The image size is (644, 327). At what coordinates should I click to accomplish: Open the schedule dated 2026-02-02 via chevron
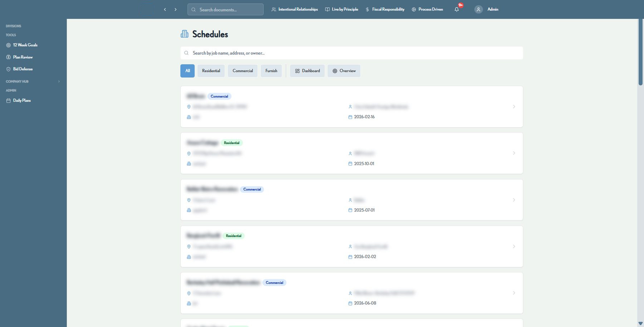click(514, 246)
